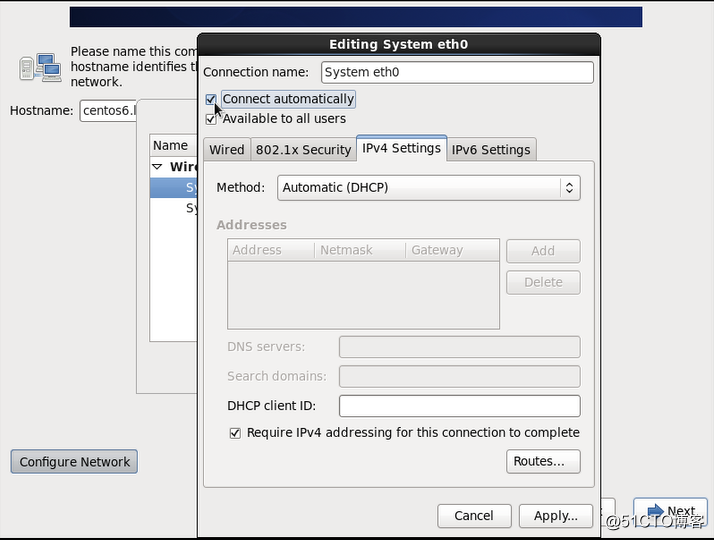714x540 pixels.
Task: Collapse the Wired tree group
Action: 157,167
